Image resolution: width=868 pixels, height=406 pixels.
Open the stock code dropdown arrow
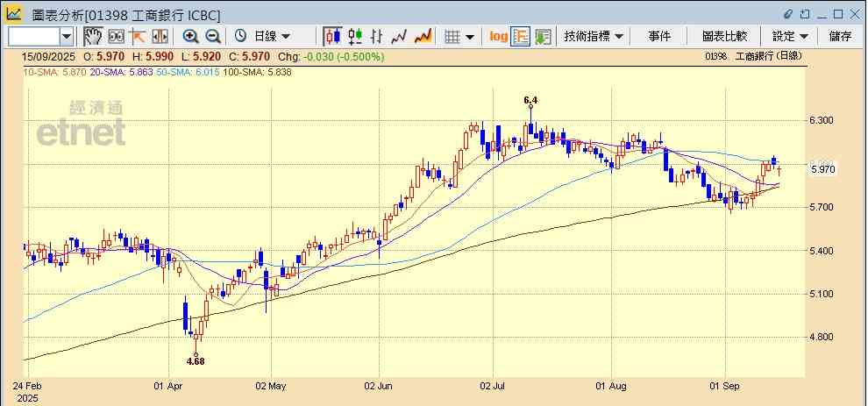tap(67, 37)
